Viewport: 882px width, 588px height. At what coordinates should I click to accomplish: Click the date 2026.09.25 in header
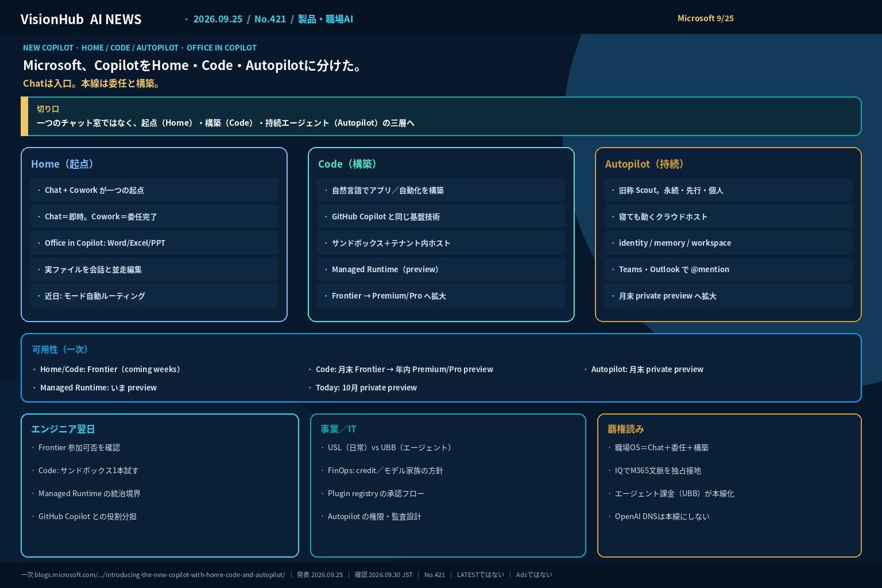(x=218, y=19)
